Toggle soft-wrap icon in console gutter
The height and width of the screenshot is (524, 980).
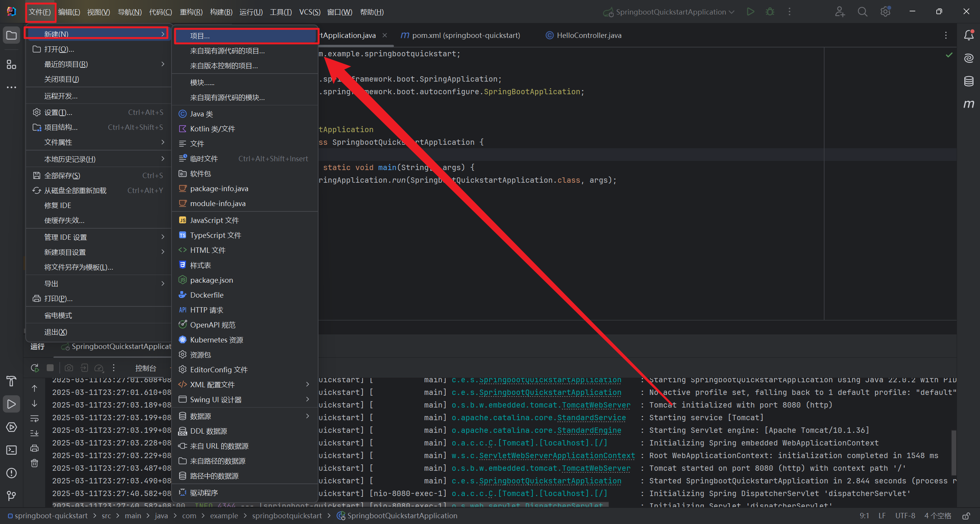tap(34, 418)
